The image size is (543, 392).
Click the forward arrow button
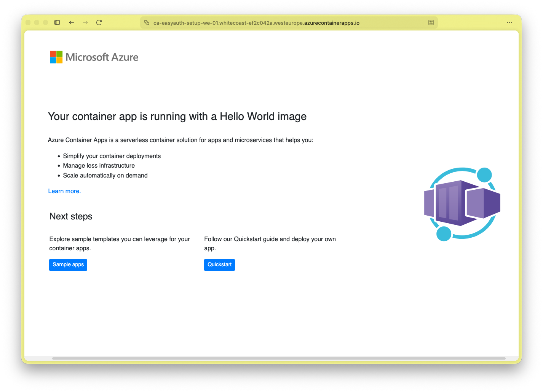click(85, 22)
